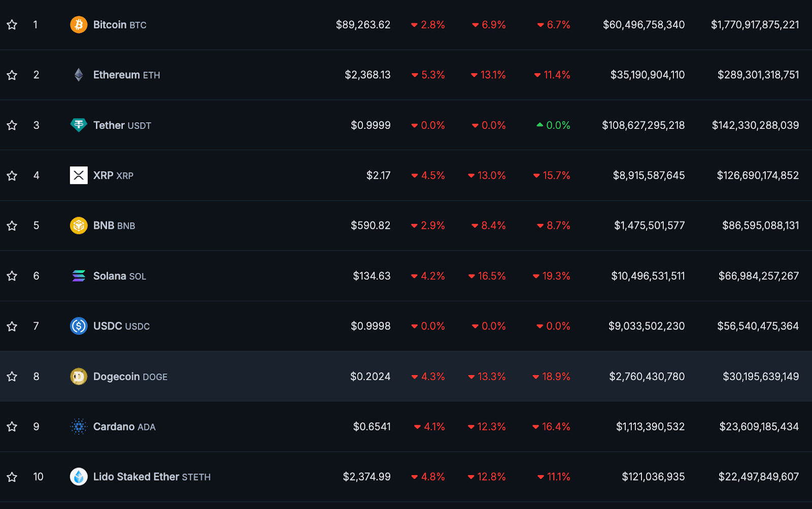This screenshot has width=812, height=509.
Task: Select Lido Staked Ether price $2,374.99
Action: [366, 477]
